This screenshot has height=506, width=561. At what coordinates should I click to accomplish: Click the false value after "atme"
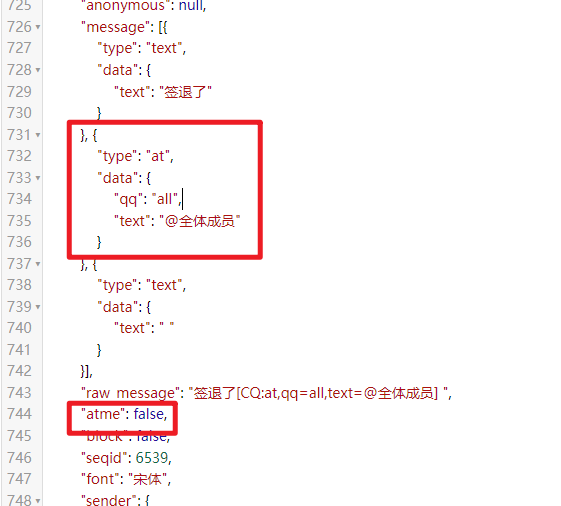tap(148, 414)
